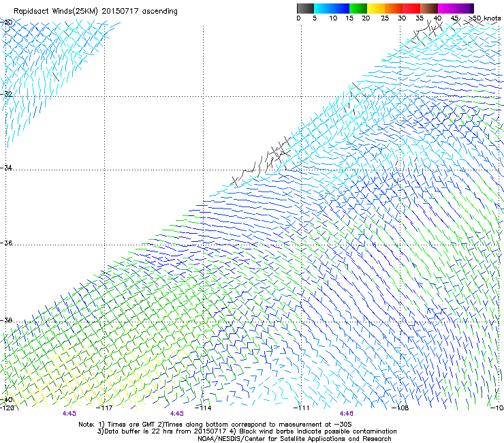Click the -120 longitude axis label
This screenshot has width=504, height=443.
pos(7,408)
